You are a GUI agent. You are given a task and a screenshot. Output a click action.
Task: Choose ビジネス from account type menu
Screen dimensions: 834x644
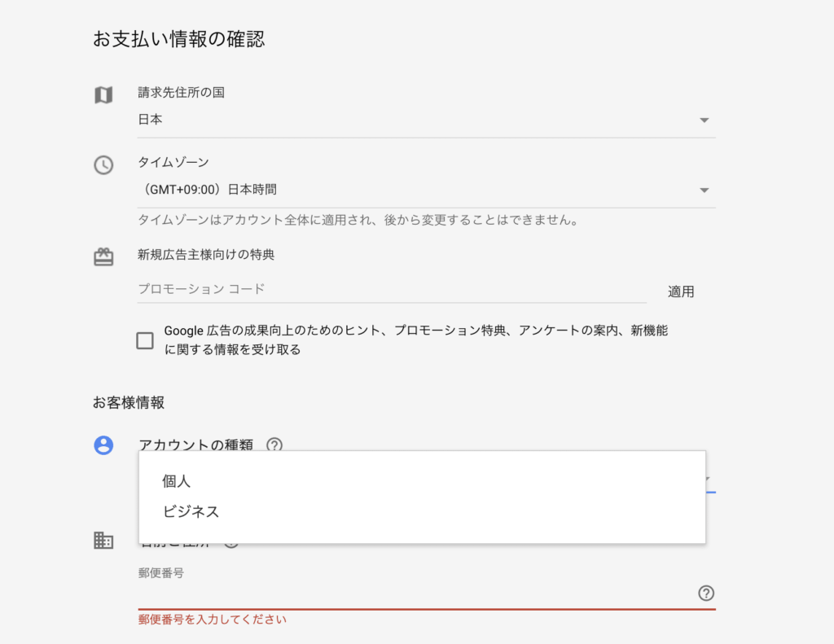pos(191,512)
